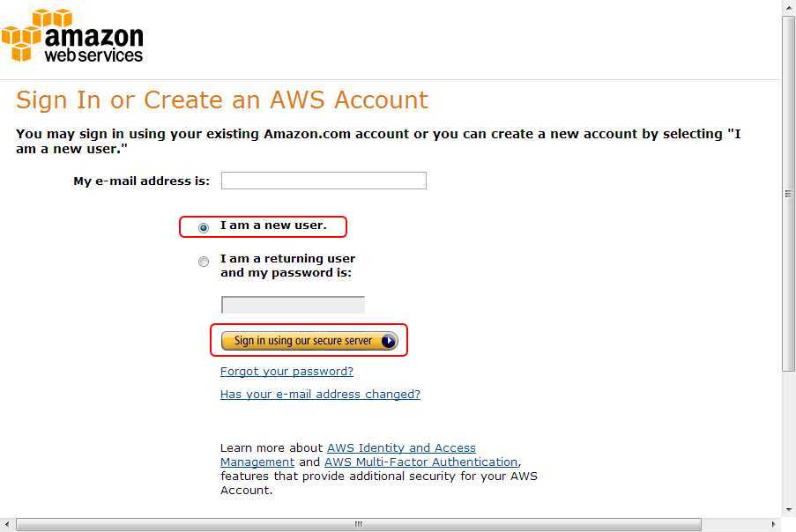The height and width of the screenshot is (532, 796).
Task: Select the new user radio button
Action: pyautogui.click(x=204, y=228)
